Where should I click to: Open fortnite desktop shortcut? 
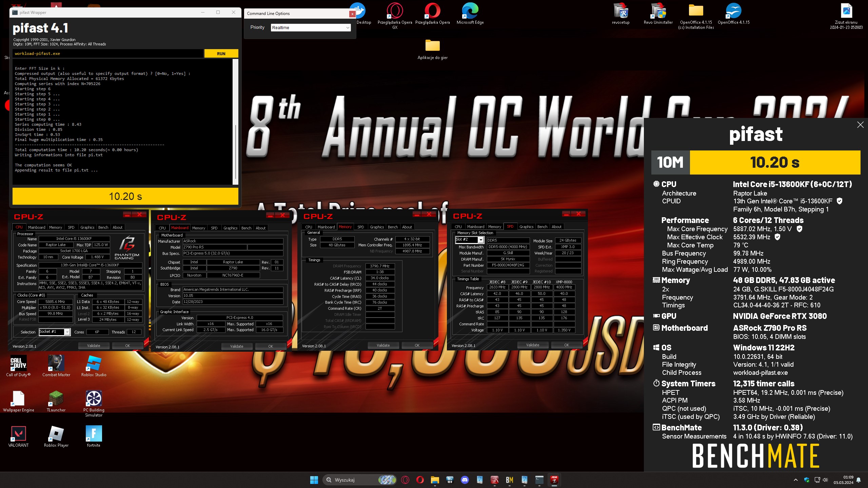click(x=94, y=436)
